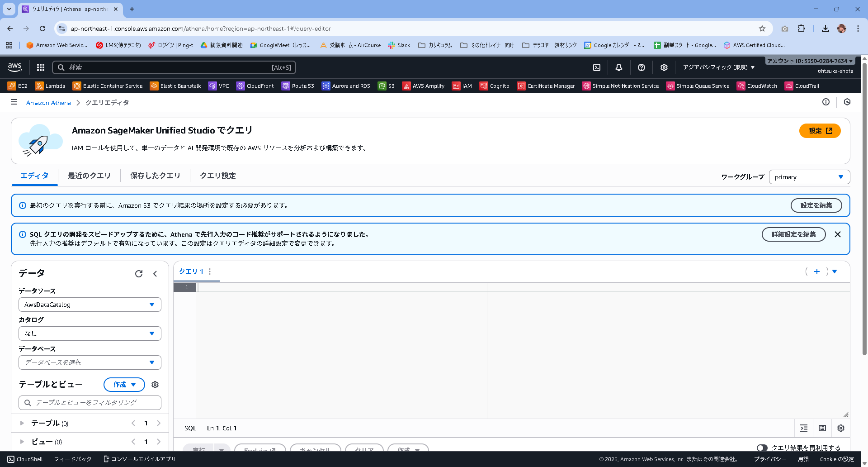The height and width of the screenshot is (467, 868).
Task: Open table and view settings gear
Action: (x=155, y=385)
